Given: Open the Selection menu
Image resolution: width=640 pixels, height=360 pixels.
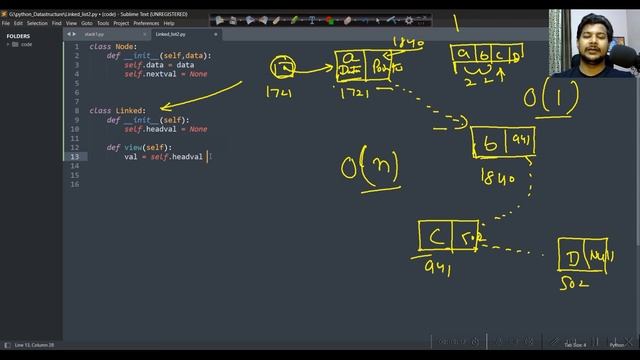Looking at the screenshot, I should point(37,23).
